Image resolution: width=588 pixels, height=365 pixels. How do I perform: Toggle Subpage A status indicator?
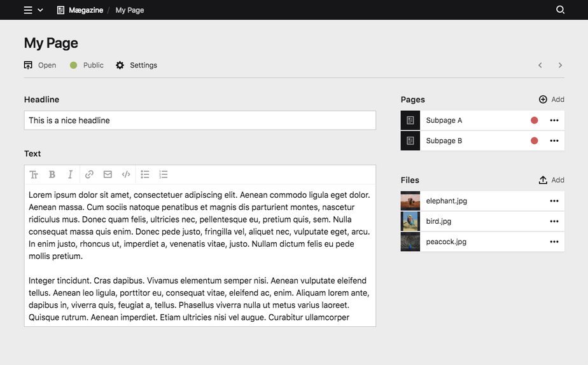click(534, 121)
